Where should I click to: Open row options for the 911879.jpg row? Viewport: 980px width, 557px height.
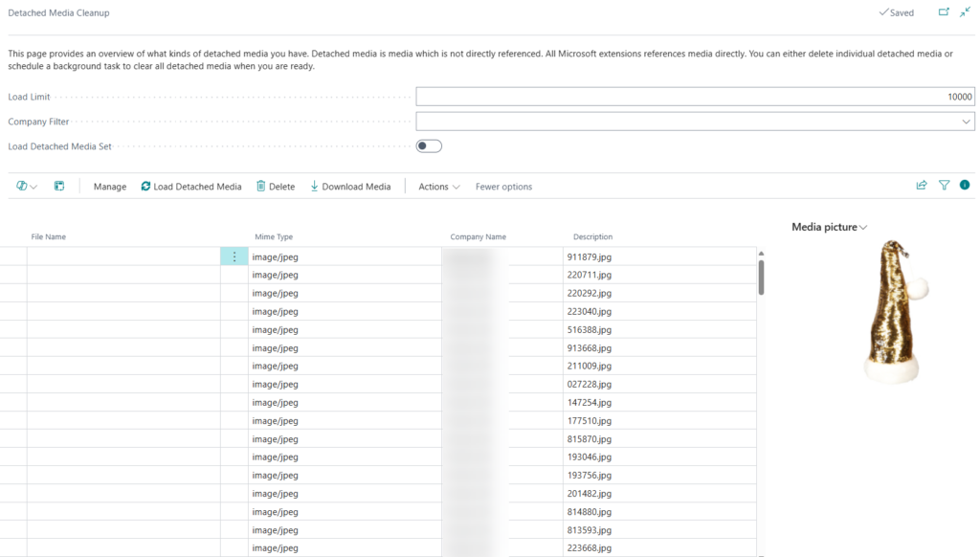pos(234,256)
